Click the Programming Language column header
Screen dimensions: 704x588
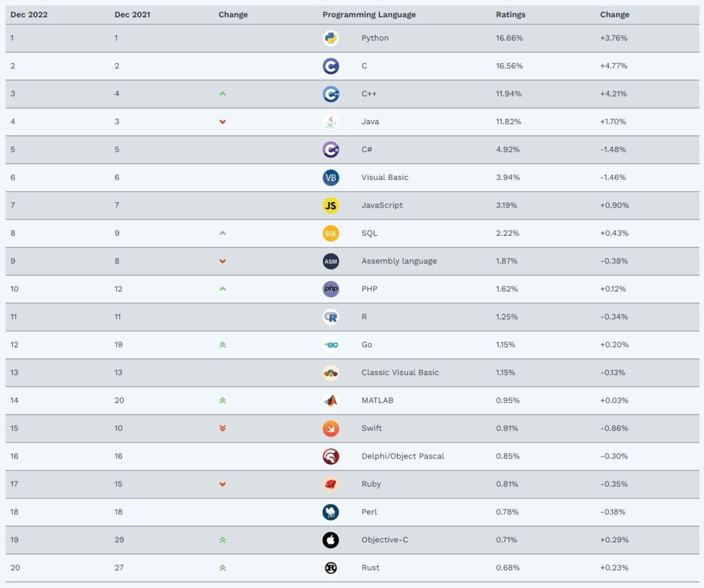tap(369, 15)
